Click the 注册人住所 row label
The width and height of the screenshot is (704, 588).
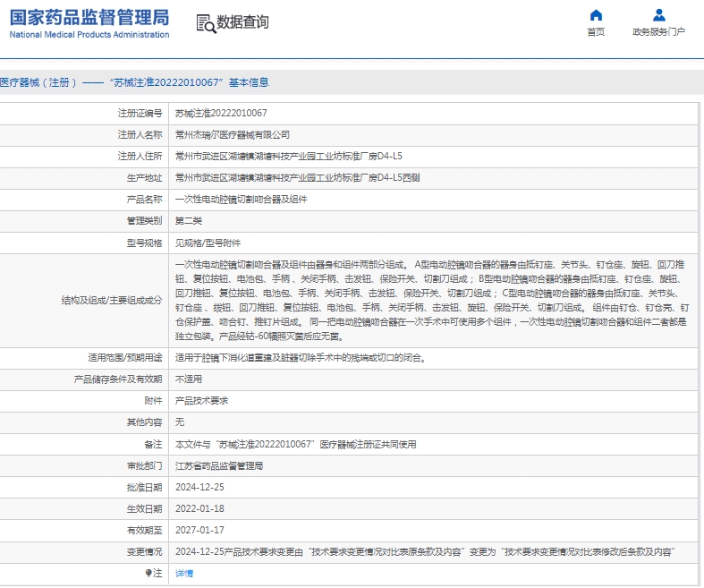pos(140,157)
